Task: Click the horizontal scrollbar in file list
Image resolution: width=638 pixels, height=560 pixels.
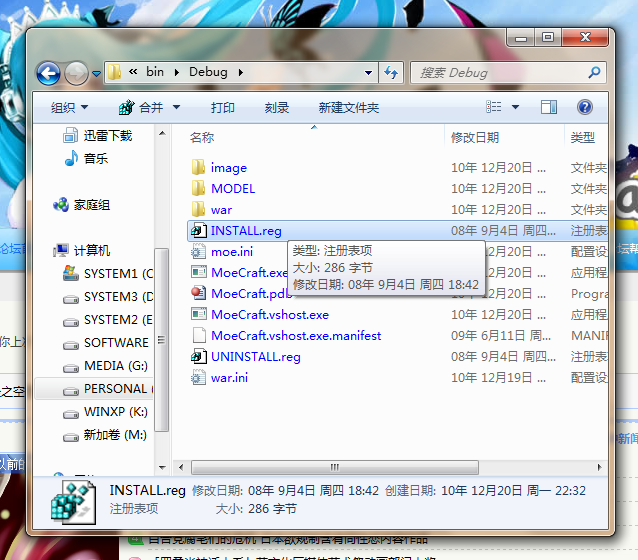Action: coord(334,467)
